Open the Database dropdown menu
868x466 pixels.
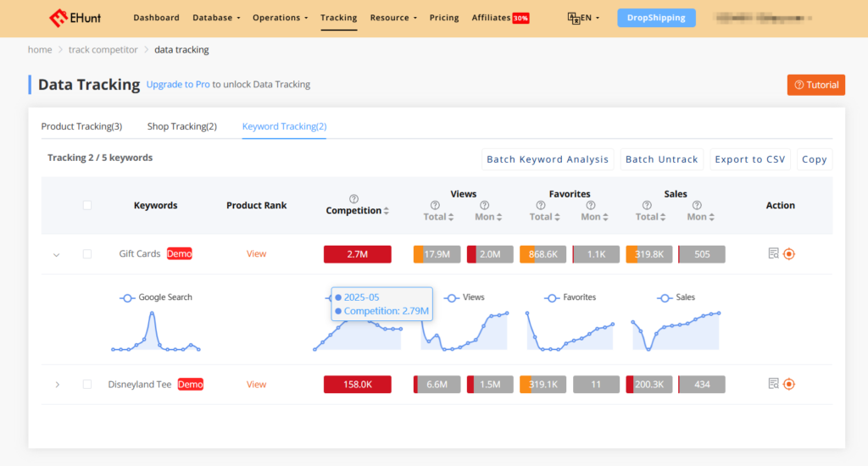216,18
